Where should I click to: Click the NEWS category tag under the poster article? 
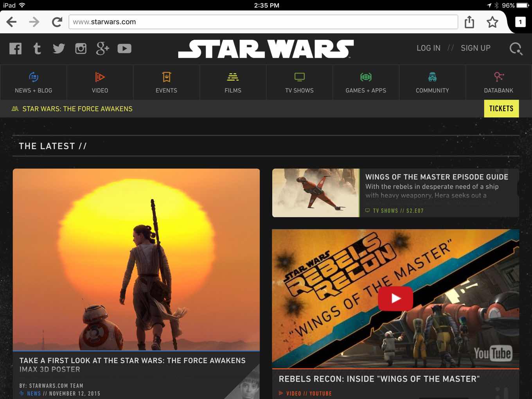34,394
